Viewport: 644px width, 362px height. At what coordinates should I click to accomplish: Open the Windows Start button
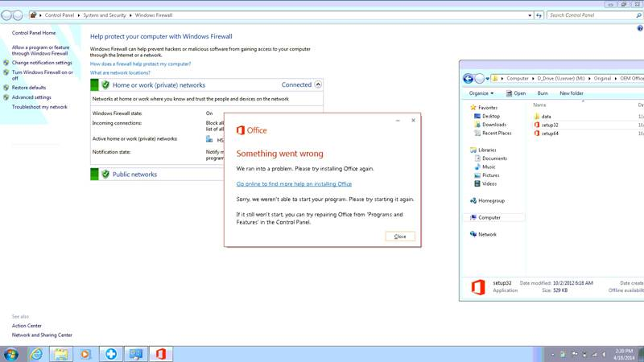pos(10,354)
